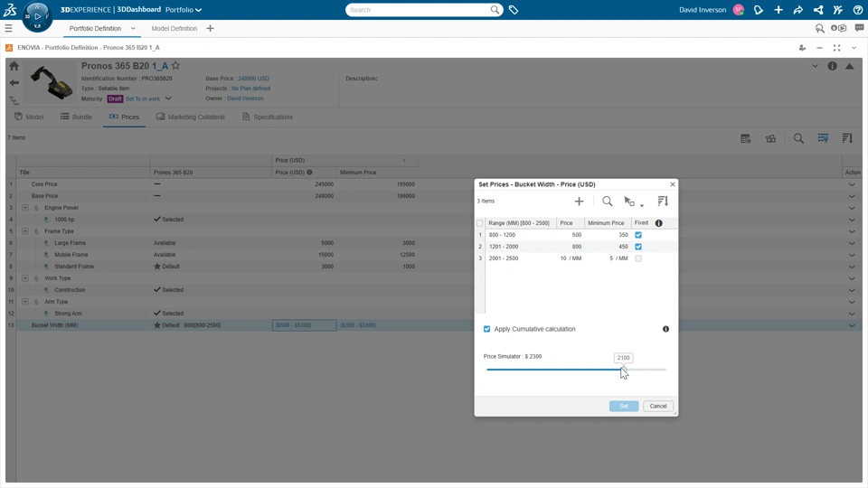Click the search magnifier in top bar
The image size is (868, 488).
[495, 9]
